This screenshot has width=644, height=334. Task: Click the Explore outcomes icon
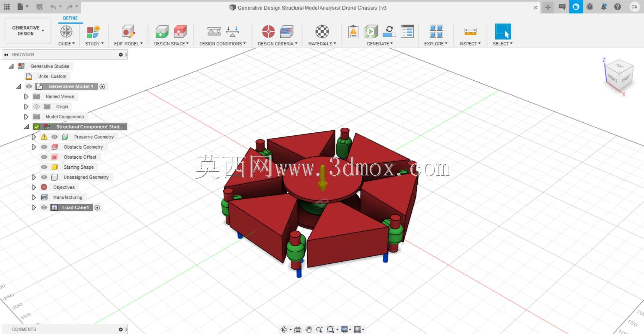[x=436, y=32]
